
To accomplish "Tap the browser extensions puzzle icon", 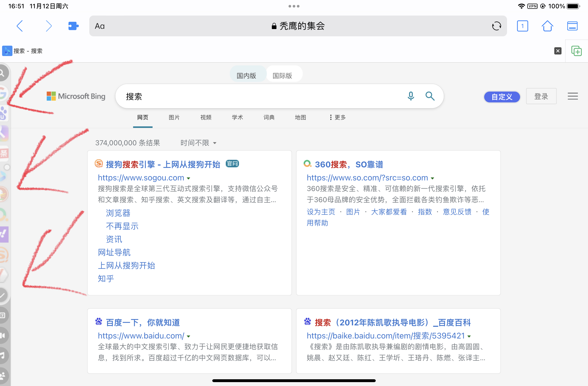I will (73, 26).
